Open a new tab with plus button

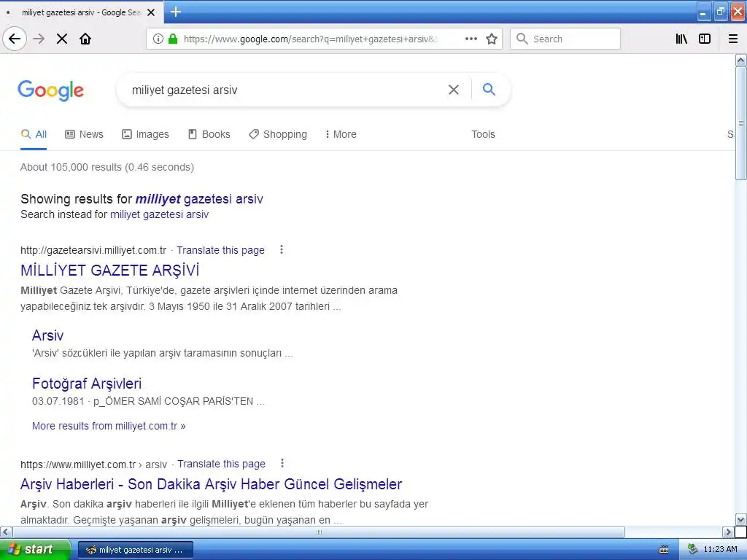176,12
